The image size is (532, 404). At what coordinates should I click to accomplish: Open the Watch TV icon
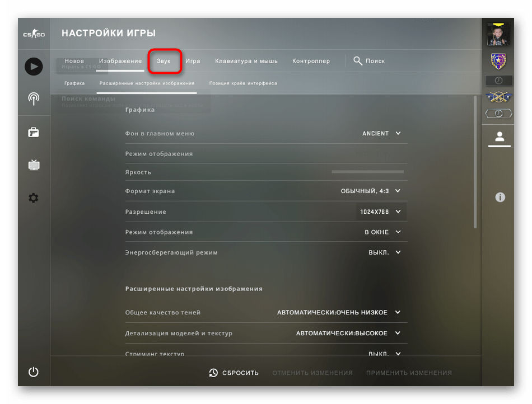(x=34, y=165)
